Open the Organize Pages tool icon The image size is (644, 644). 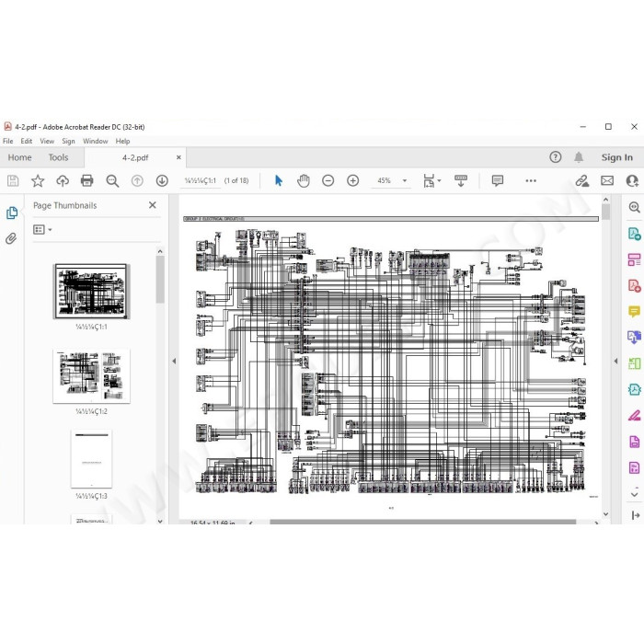point(634,259)
